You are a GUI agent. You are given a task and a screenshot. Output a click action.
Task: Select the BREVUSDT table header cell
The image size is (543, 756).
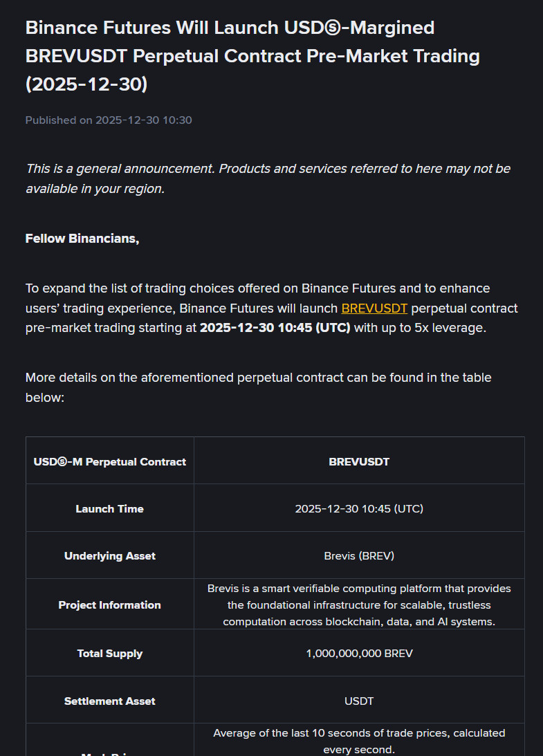[x=359, y=461]
